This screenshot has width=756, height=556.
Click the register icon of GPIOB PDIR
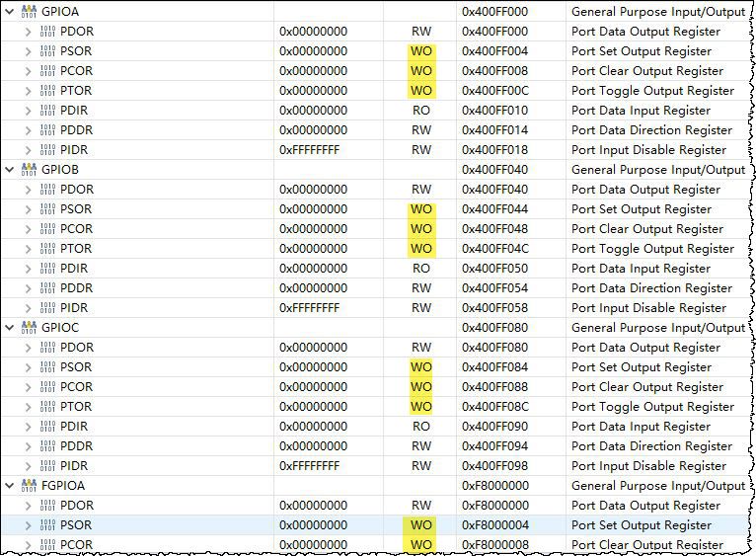point(47,269)
